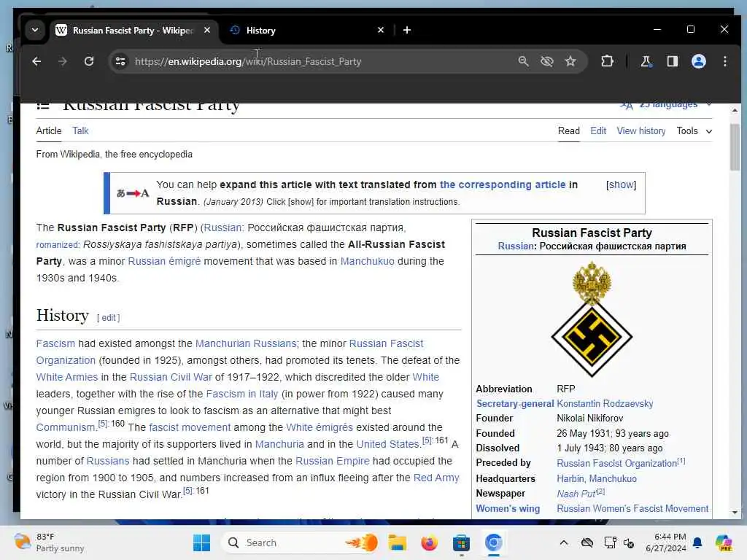Go back to the previous page
The width and height of the screenshot is (747, 560).
[x=36, y=61]
